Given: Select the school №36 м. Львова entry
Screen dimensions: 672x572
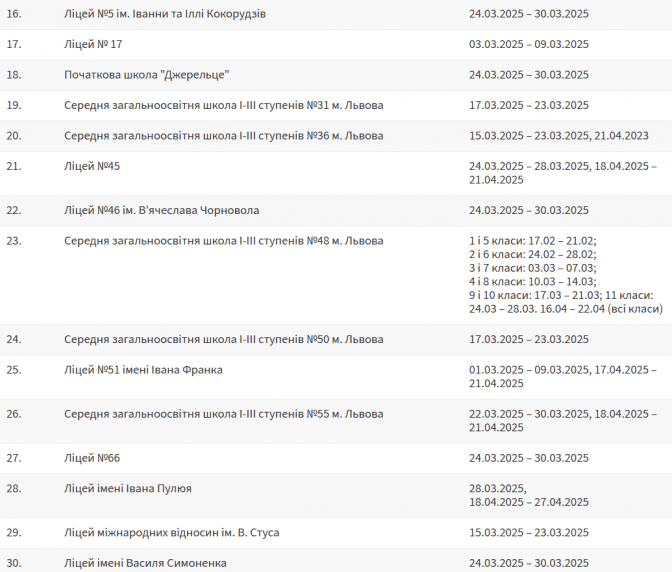Looking at the screenshot, I should [x=224, y=135].
